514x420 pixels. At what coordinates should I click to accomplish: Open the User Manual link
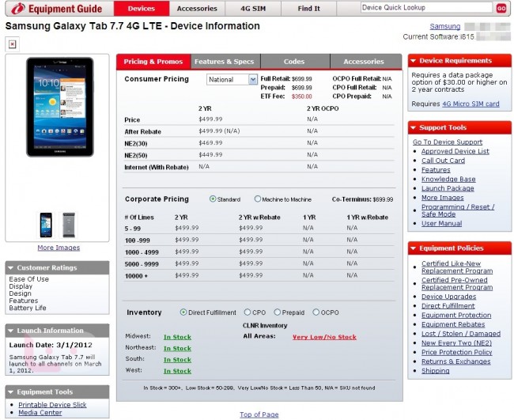(x=441, y=224)
